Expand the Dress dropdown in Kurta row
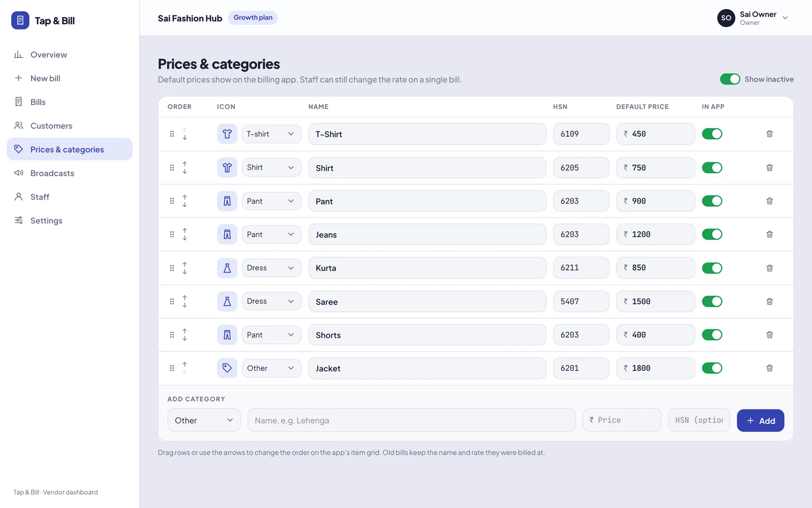This screenshot has height=508, width=812. tap(272, 268)
